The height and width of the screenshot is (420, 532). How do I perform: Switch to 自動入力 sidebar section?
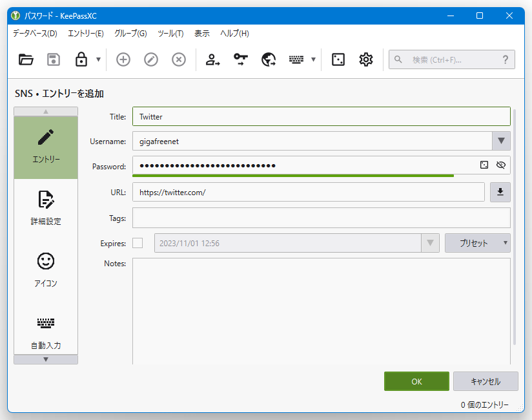click(x=46, y=332)
